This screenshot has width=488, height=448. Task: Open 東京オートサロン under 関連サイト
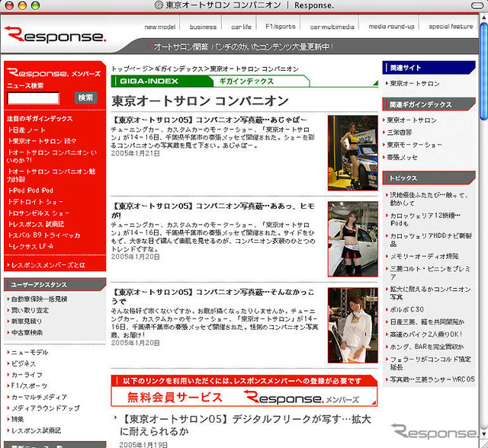coord(414,84)
